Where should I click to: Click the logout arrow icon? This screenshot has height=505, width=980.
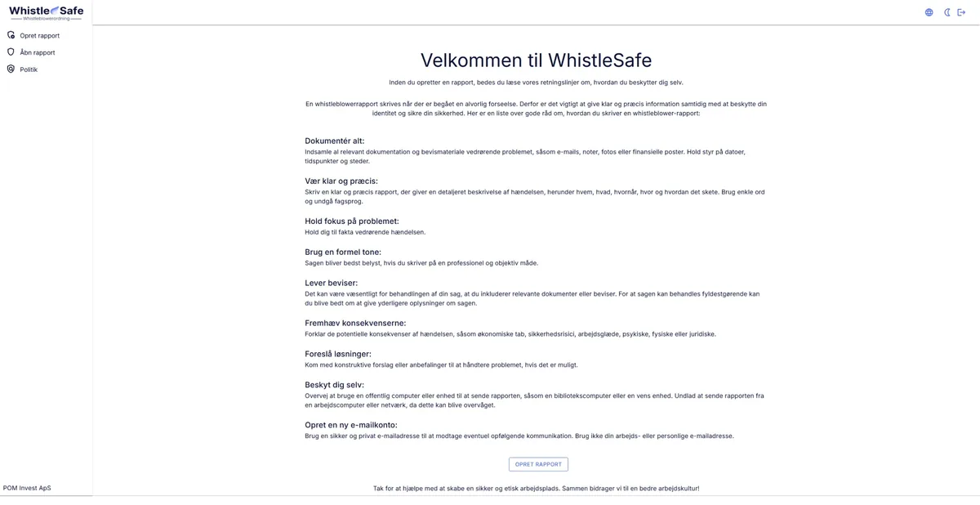pos(961,12)
